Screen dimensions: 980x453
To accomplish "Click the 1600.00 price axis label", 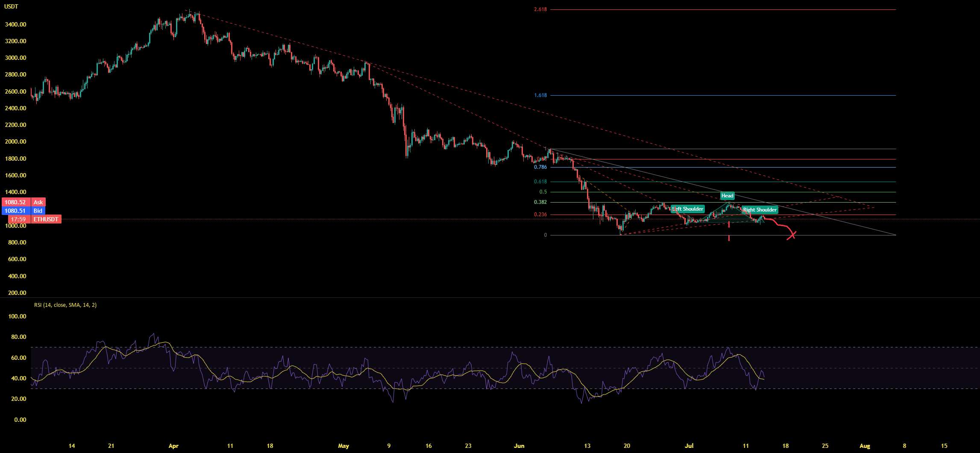I will tap(15, 176).
